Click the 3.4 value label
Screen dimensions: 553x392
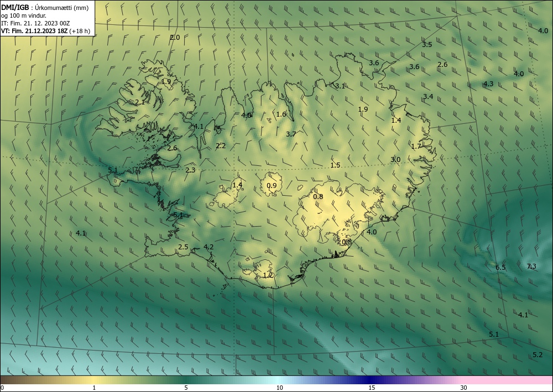pyautogui.click(x=428, y=96)
